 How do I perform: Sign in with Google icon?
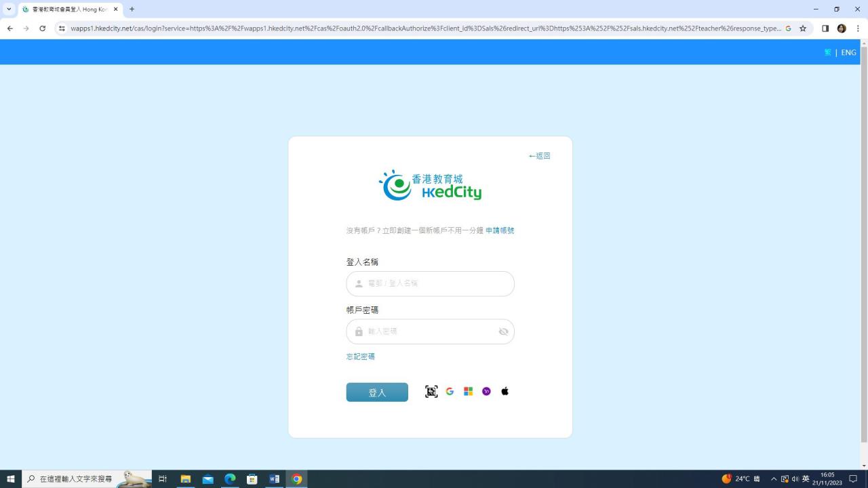(x=450, y=392)
